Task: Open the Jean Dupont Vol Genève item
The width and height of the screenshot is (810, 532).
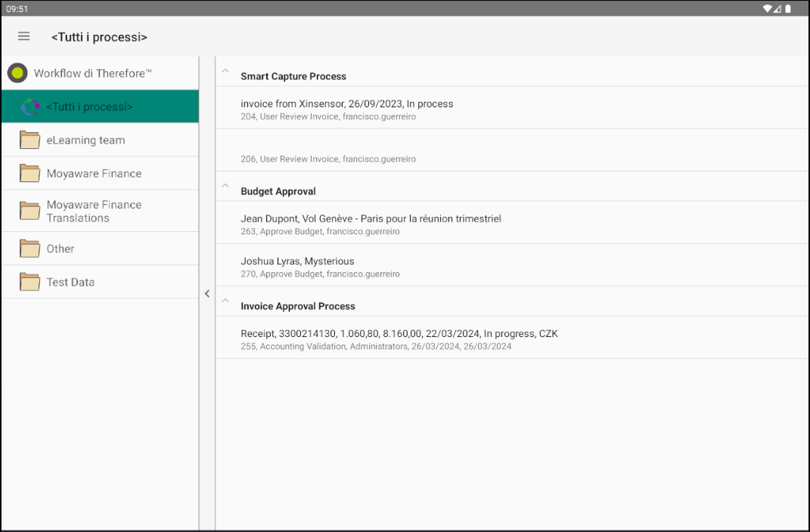Action: (x=454, y=224)
